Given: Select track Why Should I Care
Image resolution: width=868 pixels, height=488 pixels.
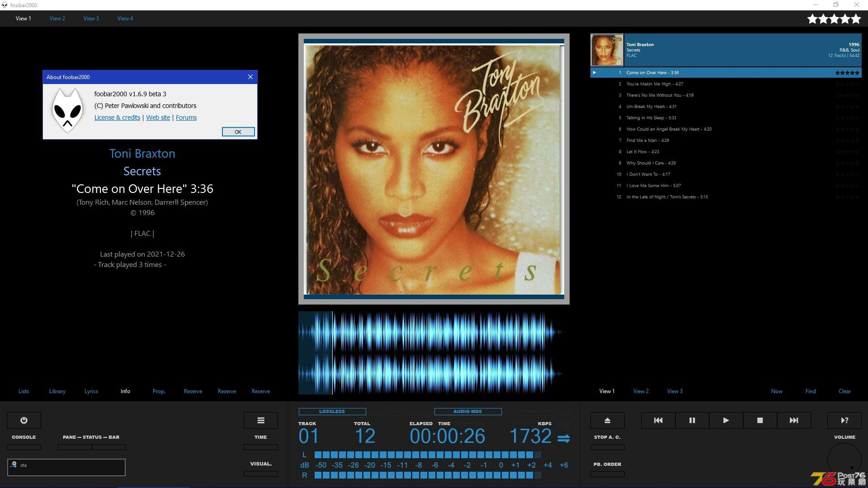Looking at the screenshot, I should pos(726,163).
